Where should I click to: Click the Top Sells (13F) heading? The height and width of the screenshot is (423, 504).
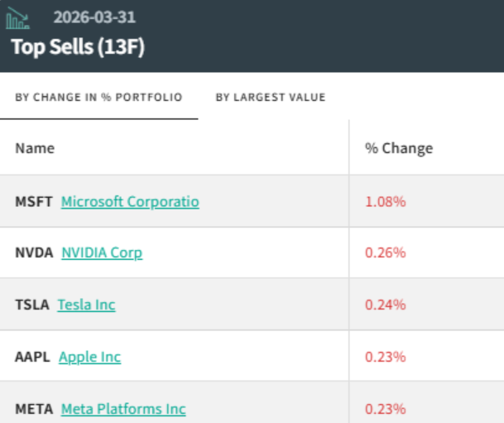click(x=78, y=47)
